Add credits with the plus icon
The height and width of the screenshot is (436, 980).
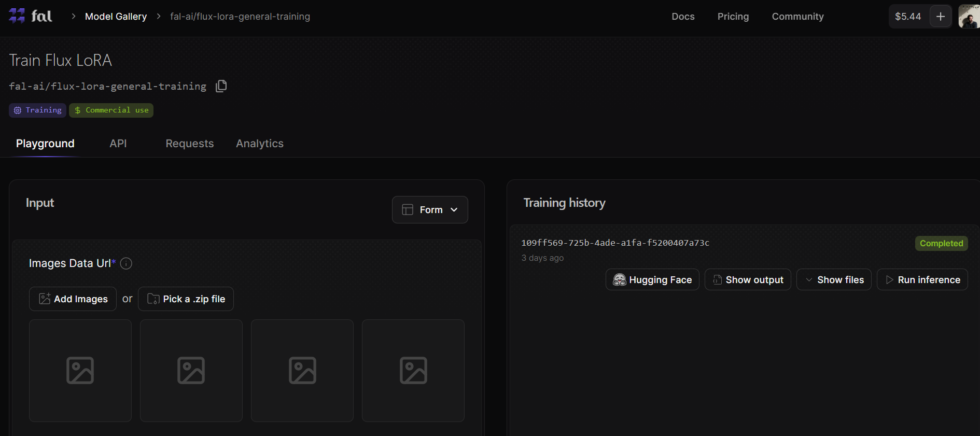[x=941, y=17]
